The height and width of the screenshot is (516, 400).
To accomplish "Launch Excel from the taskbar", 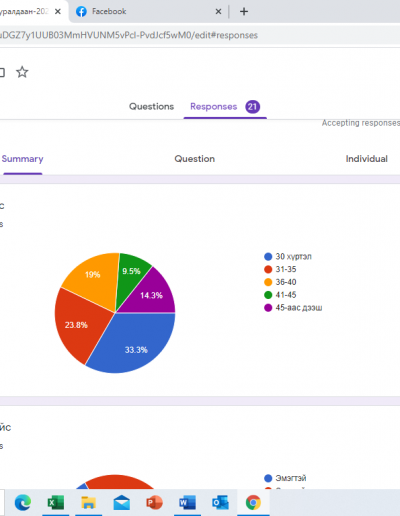I will point(56,502).
